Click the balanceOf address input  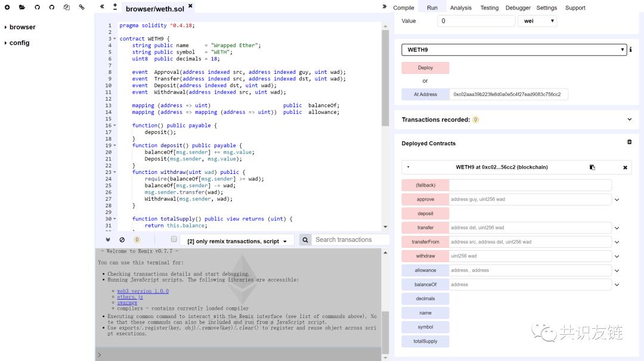click(x=530, y=285)
